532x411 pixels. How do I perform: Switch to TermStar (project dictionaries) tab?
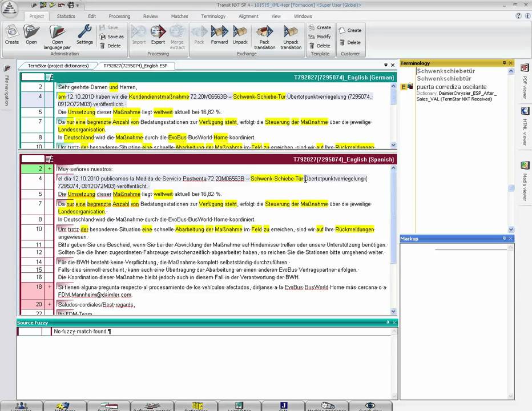pos(58,66)
